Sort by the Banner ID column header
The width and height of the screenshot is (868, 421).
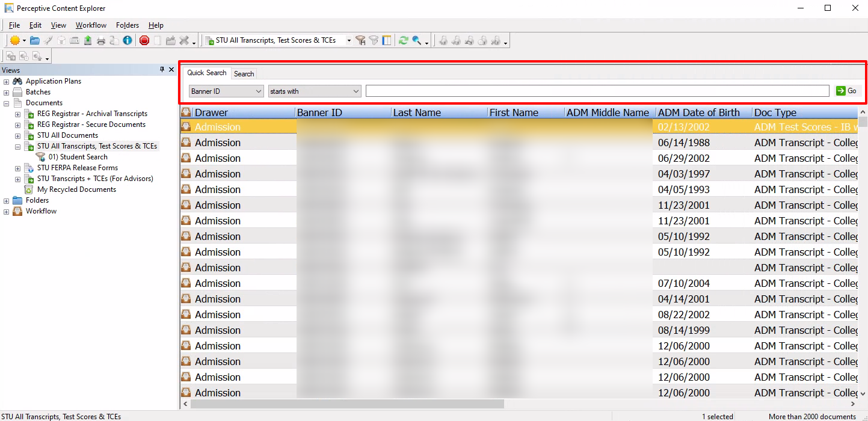tap(343, 112)
